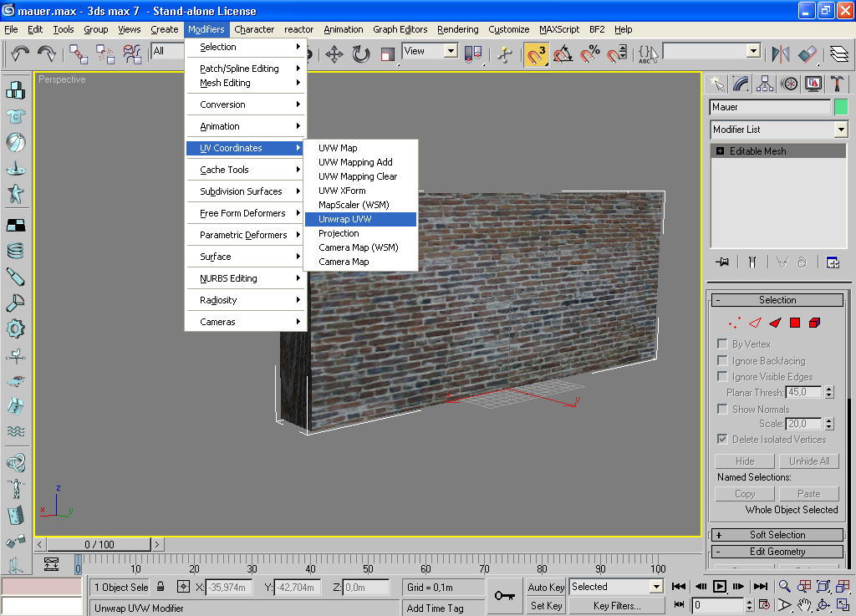Image resolution: width=856 pixels, height=616 pixels.
Task: Open the Rendering menu
Action: pyautogui.click(x=457, y=29)
